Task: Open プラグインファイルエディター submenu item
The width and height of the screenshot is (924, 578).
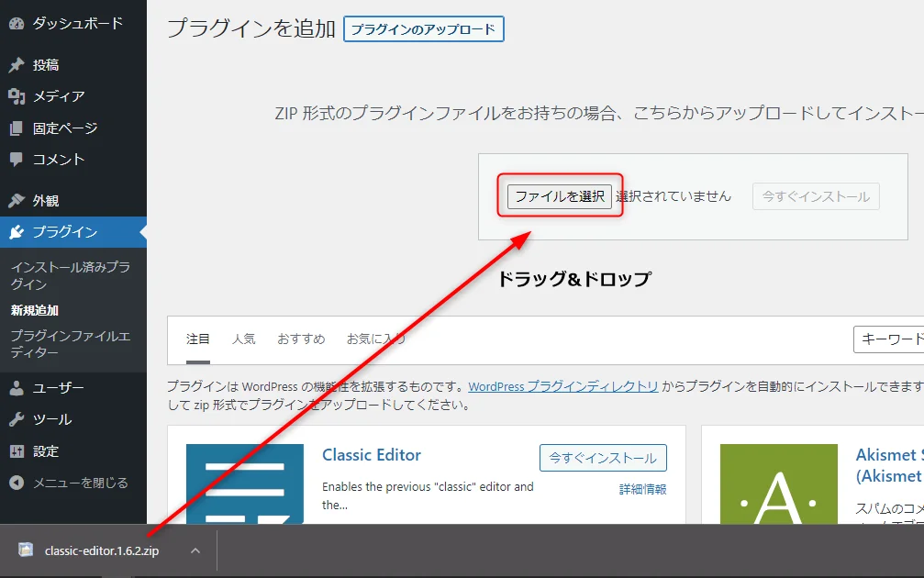Action: 70,343
